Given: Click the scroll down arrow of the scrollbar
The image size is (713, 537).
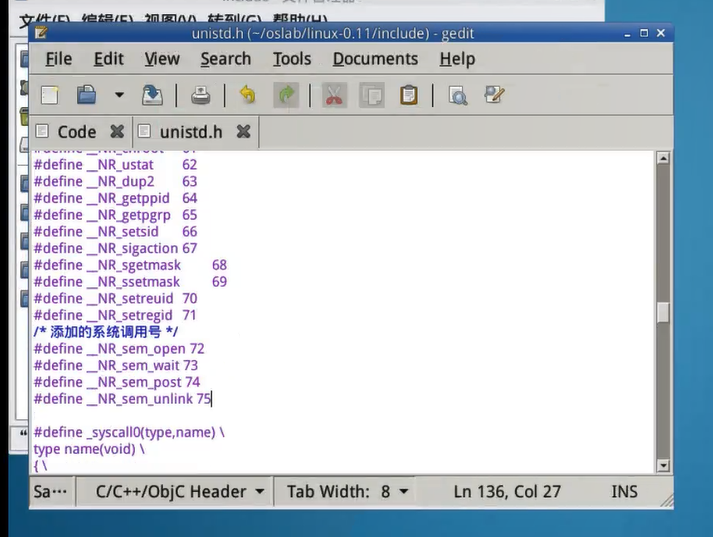Looking at the screenshot, I should [662, 465].
